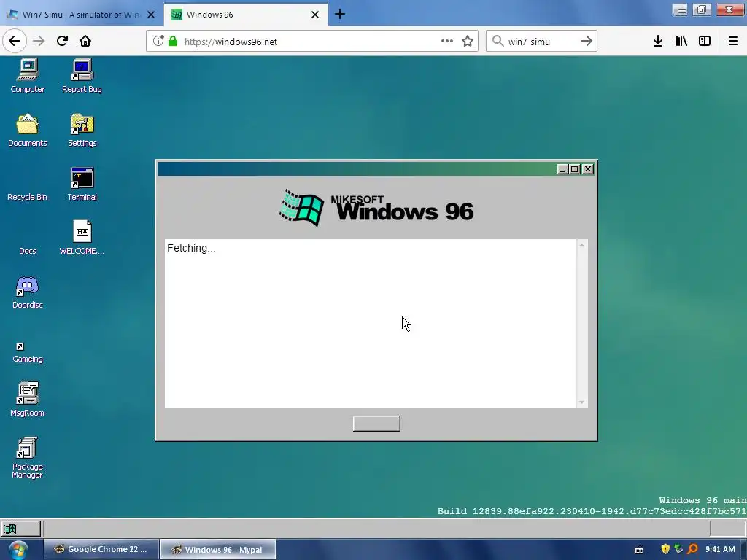
Task: Open the Windows 96 start menu button
Action: pos(21,529)
